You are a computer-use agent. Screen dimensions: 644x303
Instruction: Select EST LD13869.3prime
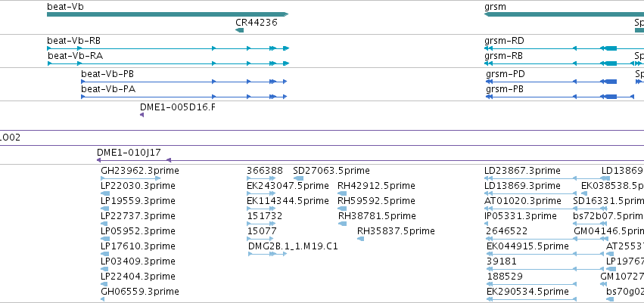pos(530,193)
